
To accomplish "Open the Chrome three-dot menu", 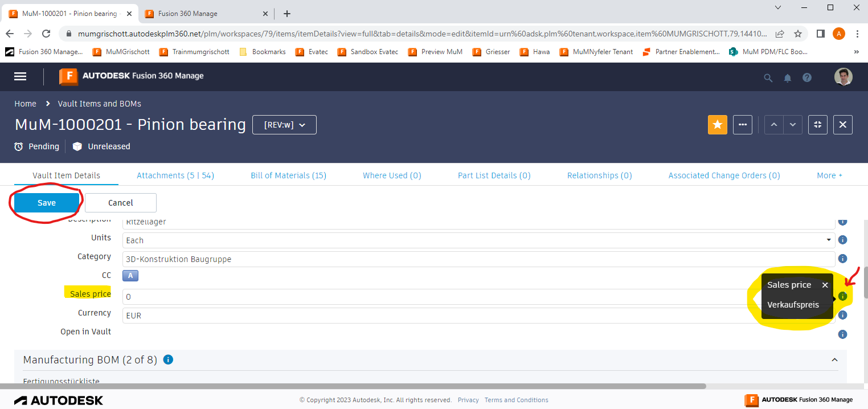I will pyautogui.click(x=857, y=34).
